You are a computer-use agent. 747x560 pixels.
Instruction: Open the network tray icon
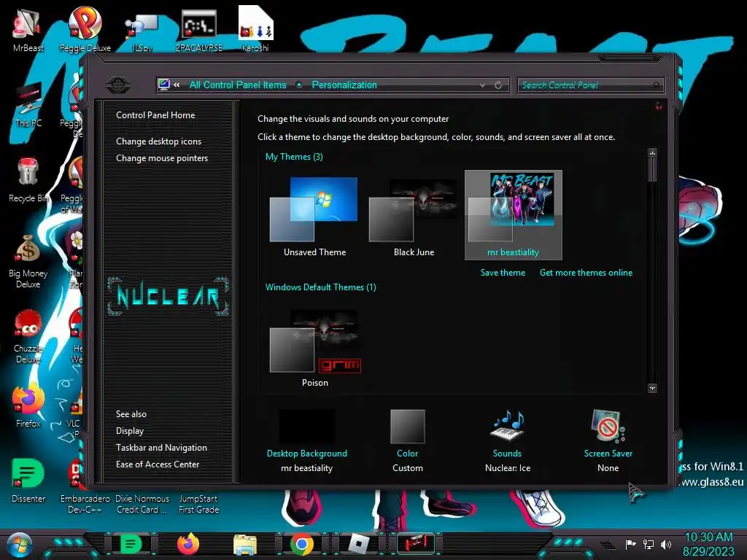(649, 544)
